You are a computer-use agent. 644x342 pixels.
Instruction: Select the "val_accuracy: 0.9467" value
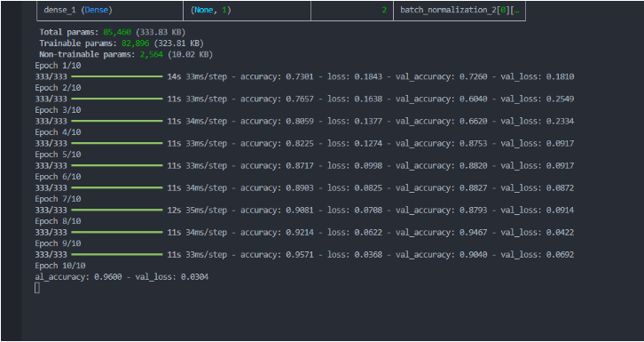point(442,232)
